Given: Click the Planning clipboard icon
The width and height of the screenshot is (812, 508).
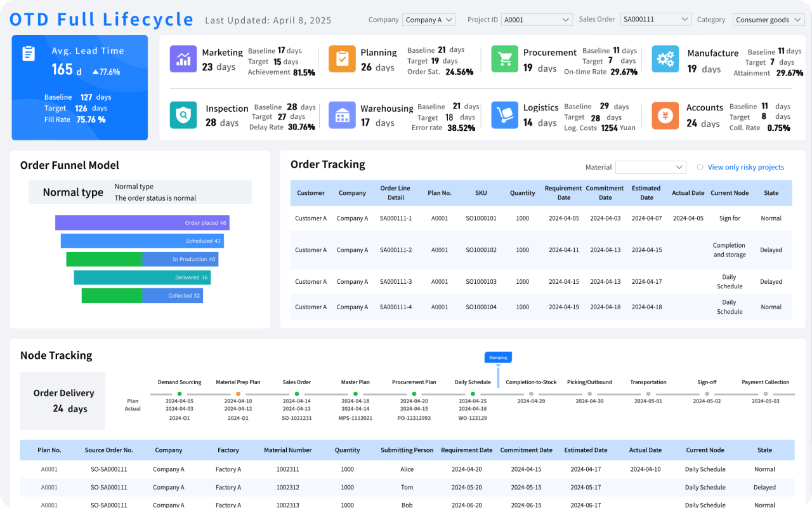Looking at the screenshot, I should [x=342, y=59].
